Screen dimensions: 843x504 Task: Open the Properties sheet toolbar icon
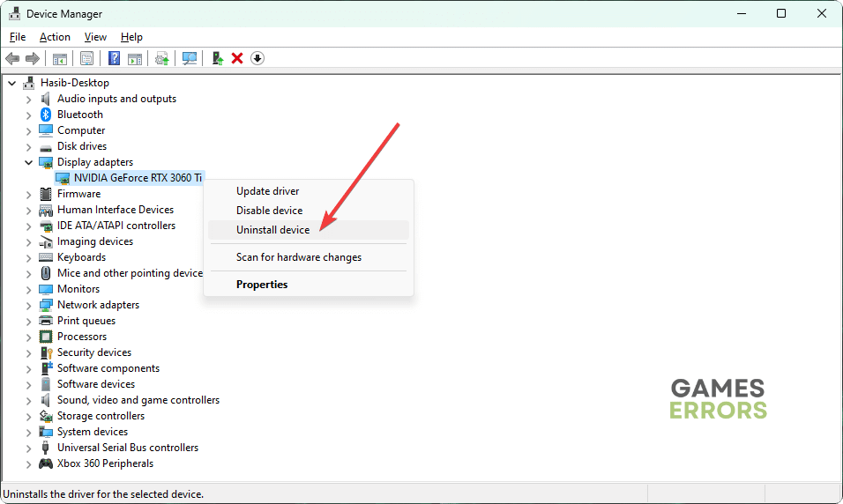click(86, 58)
